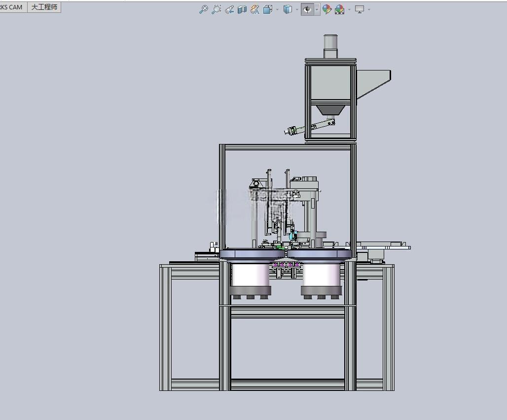The width and height of the screenshot is (507, 420).
Task: Click the View Orientation cube icon
Action: [x=268, y=10]
